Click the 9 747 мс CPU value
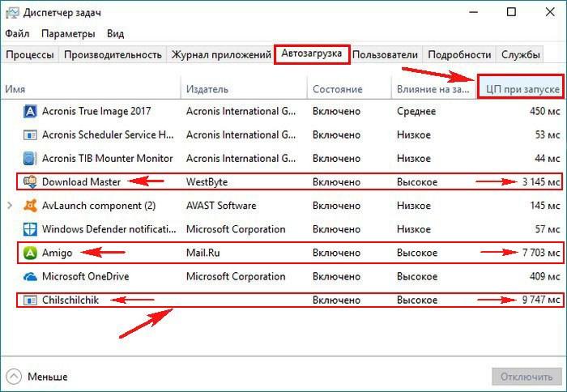567x392 pixels. pyautogui.click(x=541, y=300)
